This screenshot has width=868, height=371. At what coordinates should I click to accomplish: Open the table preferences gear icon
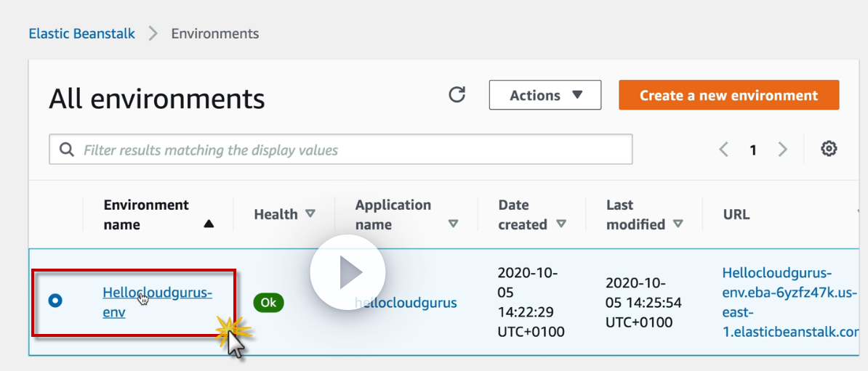tap(829, 150)
